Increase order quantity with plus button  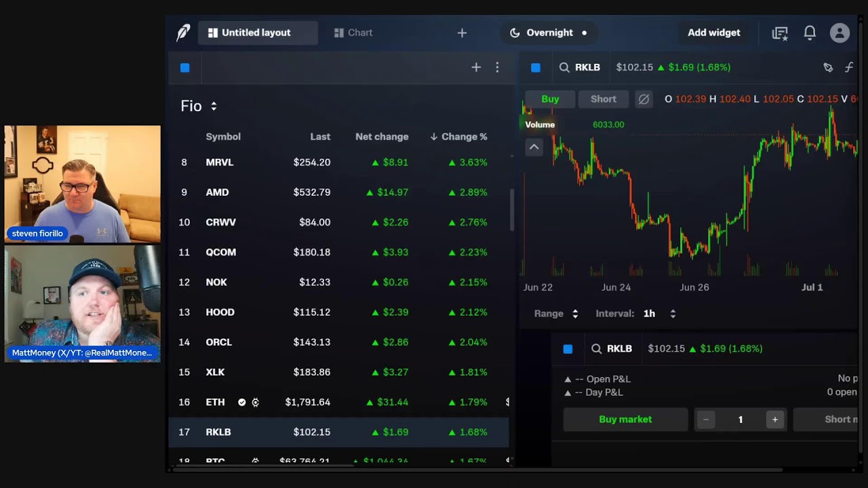tap(775, 420)
